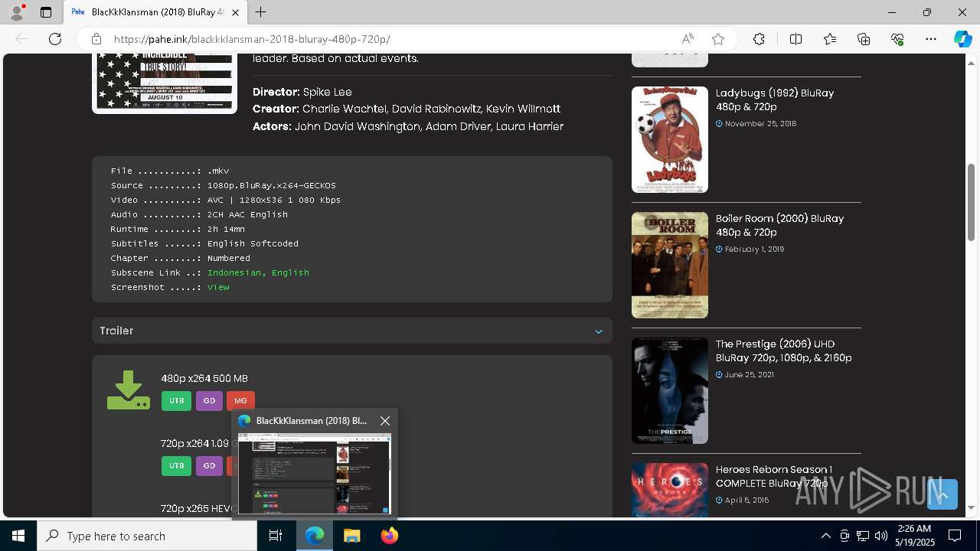Screen dimensions: 980x551
Task: Select the February 1, 2019 date text
Action: [754, 249]
